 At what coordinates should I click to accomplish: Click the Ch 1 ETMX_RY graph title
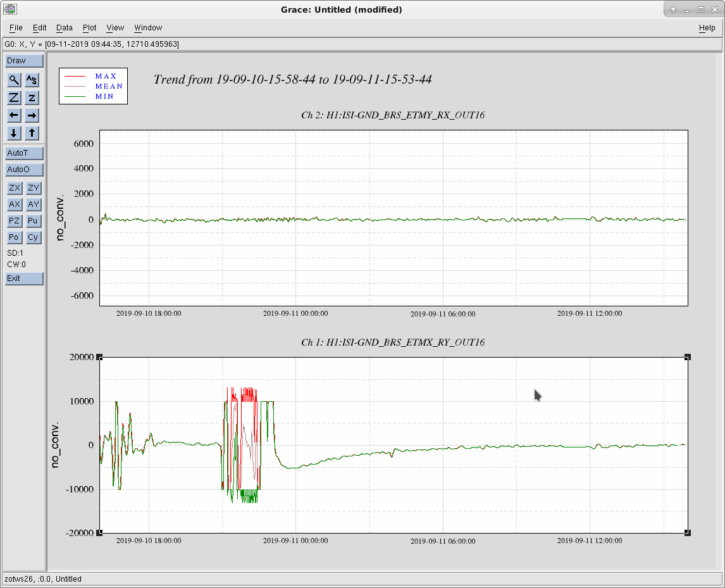[x=393, y=342]
